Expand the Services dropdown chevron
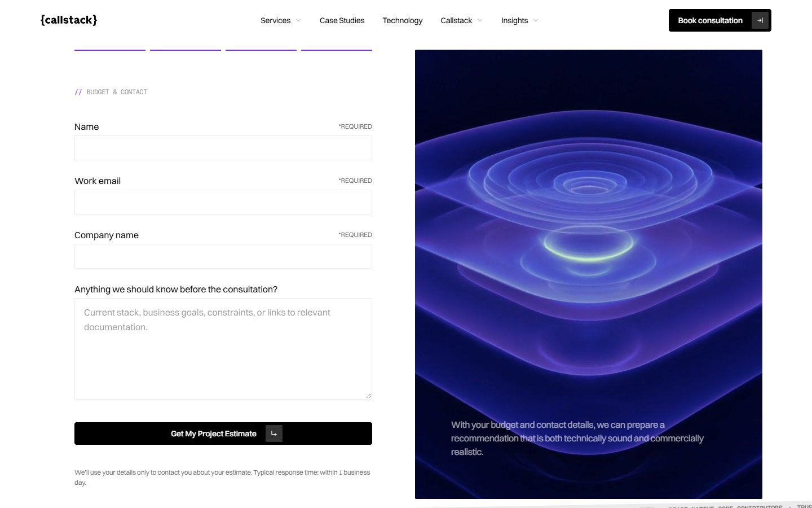The width and height of the screenshot is (812, 508). click(x=298, y=21)
